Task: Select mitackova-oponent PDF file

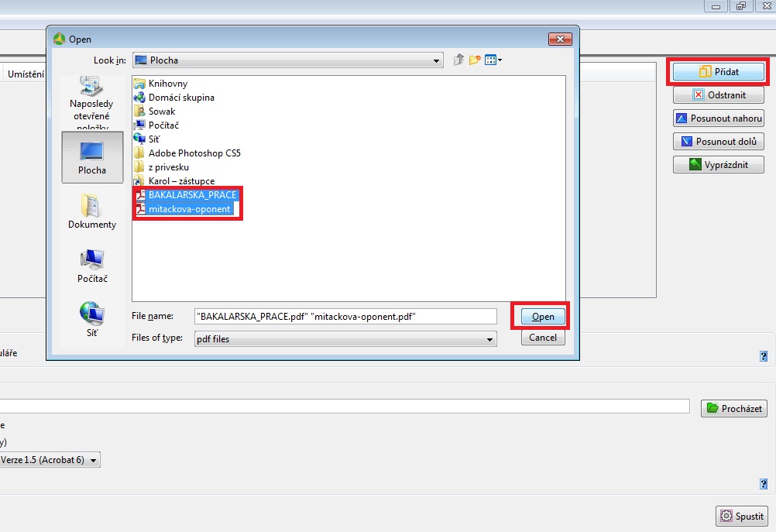Action: coord(183,209)
